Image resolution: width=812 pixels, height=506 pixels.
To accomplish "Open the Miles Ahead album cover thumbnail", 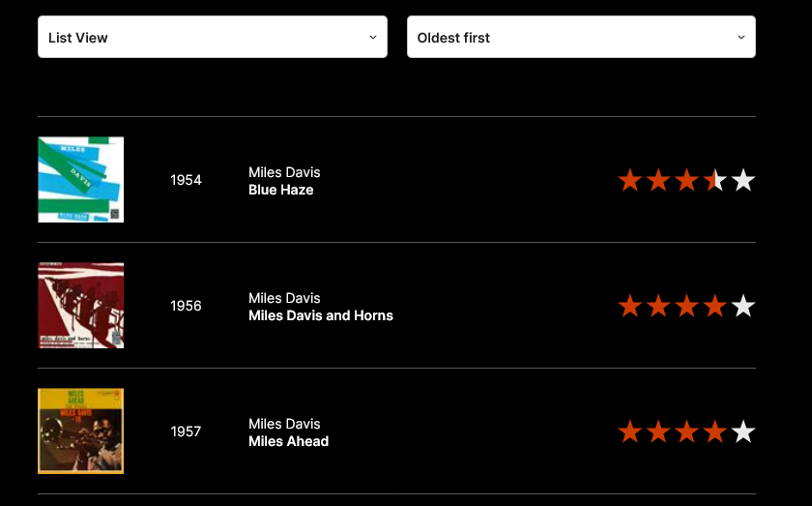I will [81, 432].
